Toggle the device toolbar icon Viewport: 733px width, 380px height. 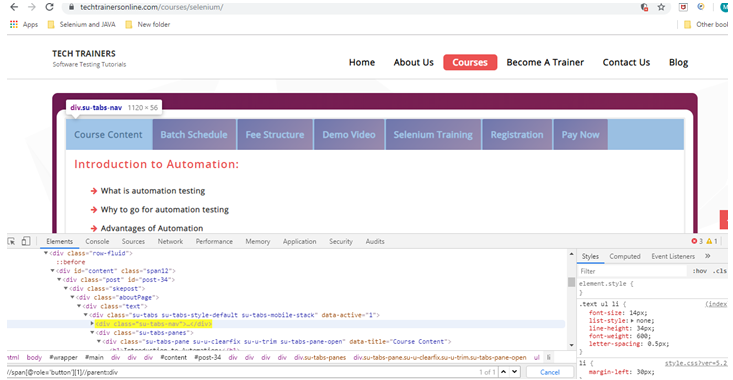pyautogui.click(x=26, y=241)
